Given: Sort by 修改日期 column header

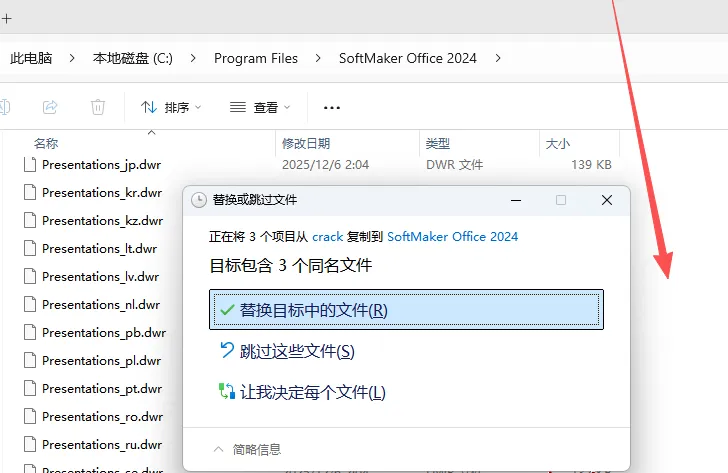Looking at the screenshot, I should pyautogui.click(x=306, y=144).
